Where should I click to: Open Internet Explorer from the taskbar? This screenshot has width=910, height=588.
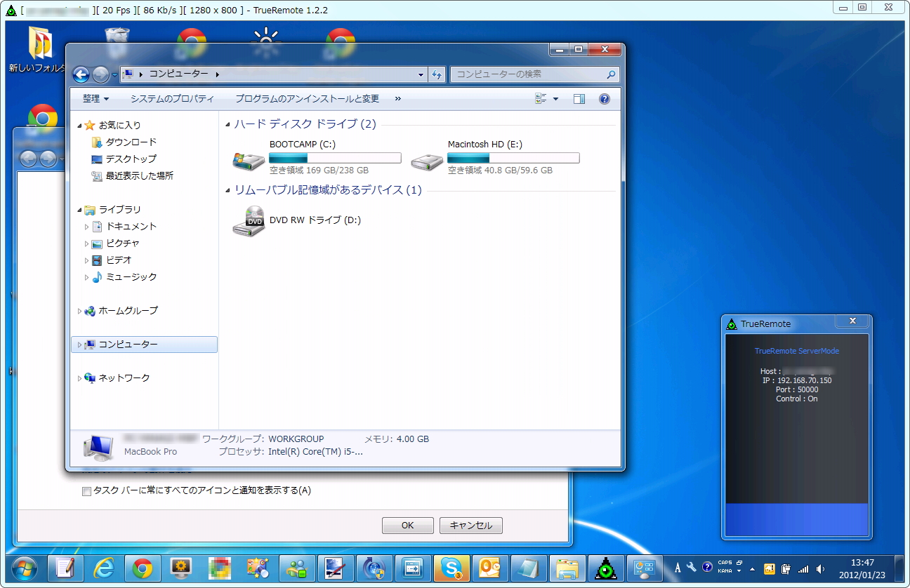104,569
